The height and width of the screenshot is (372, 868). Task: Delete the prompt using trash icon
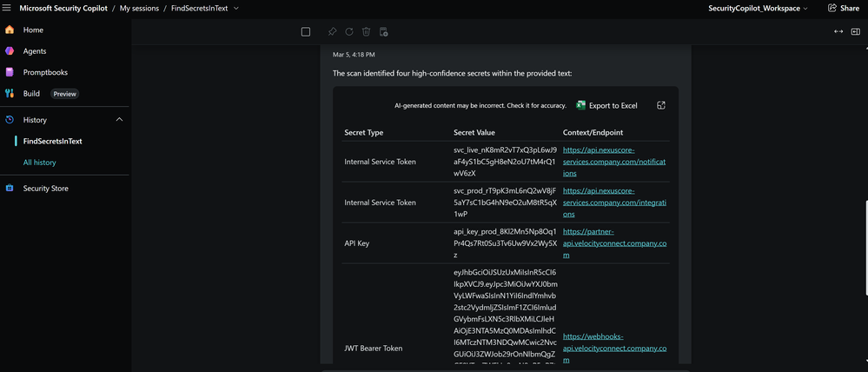(x=367, y=32)
